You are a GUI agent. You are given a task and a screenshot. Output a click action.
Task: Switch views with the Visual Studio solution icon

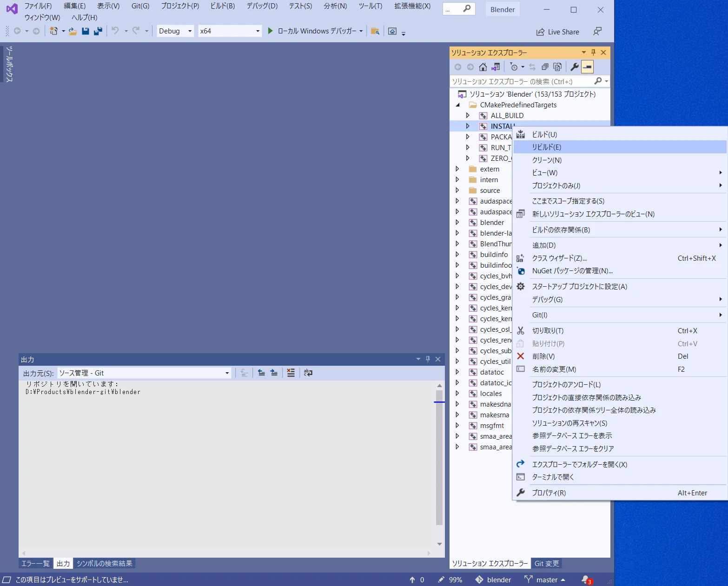[496, 67]
